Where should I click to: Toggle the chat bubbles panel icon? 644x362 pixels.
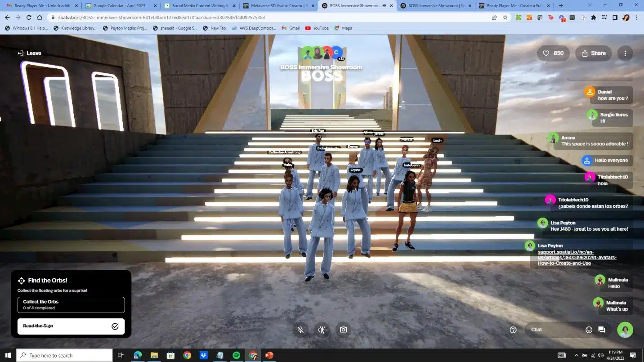point(601,330)
